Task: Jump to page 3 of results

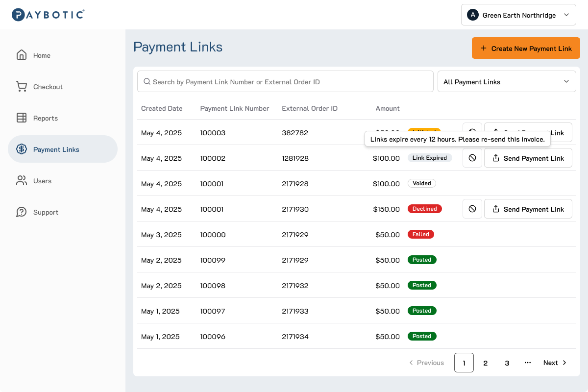Action: click(x=507, y=363)
